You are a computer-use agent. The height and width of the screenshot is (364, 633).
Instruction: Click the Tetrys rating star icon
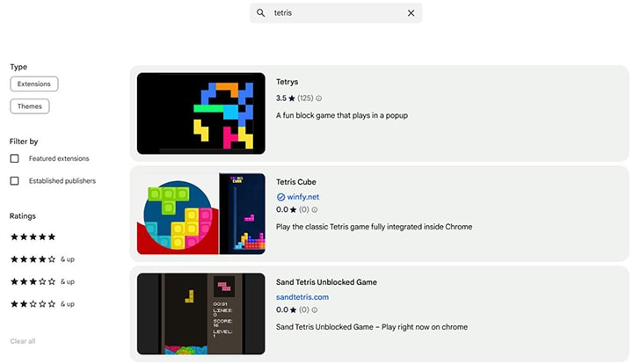(x=292, y=98)
